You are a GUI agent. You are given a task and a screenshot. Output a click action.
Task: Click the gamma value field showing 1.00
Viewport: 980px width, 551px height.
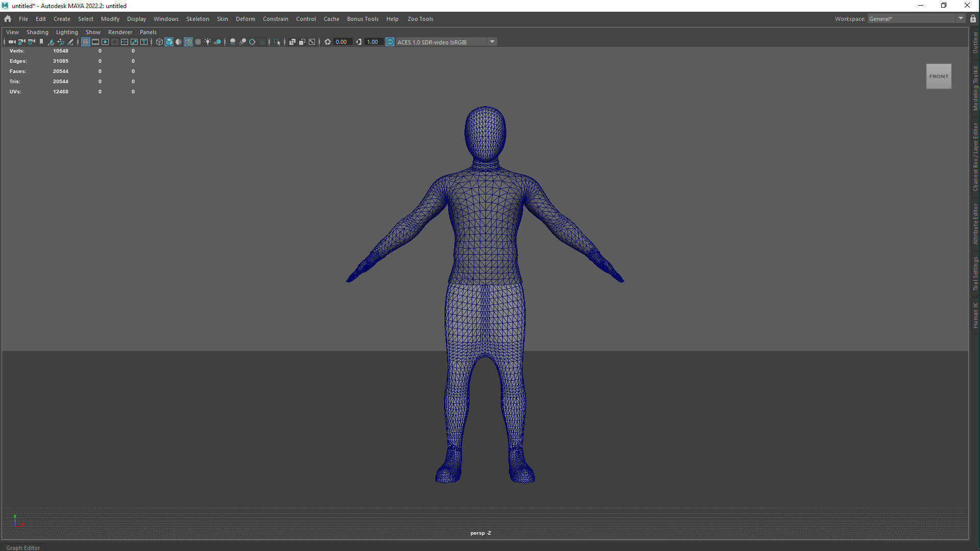[x=373, y=42]
